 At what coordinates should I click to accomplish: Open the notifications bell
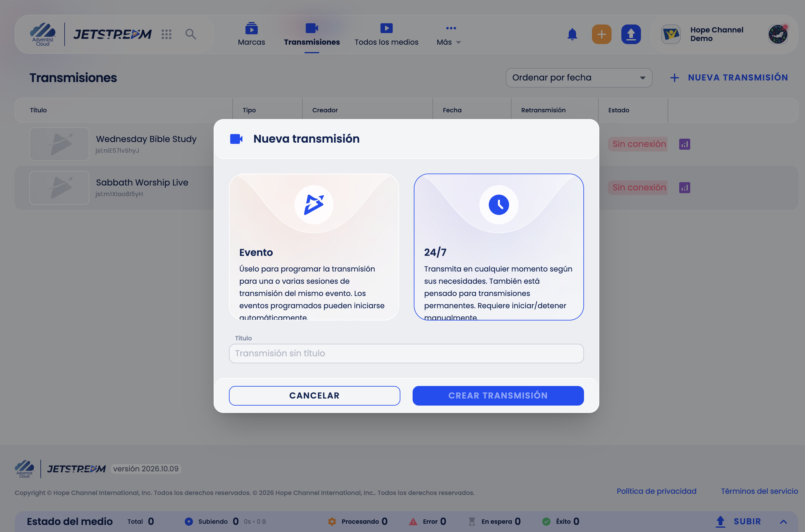point(572,34)
